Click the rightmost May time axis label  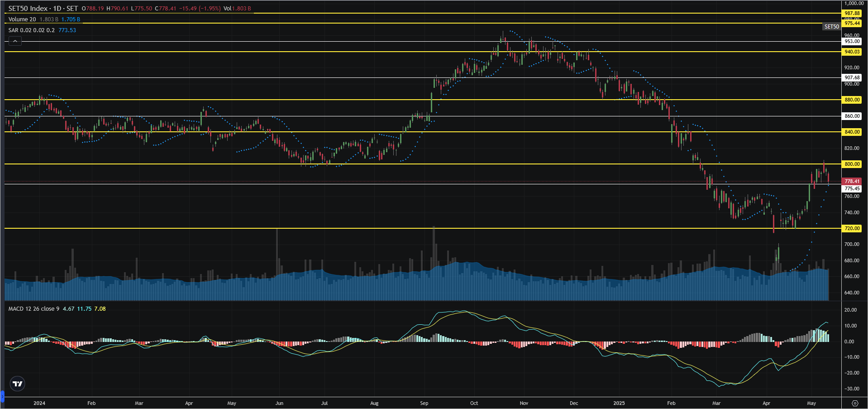811,403
